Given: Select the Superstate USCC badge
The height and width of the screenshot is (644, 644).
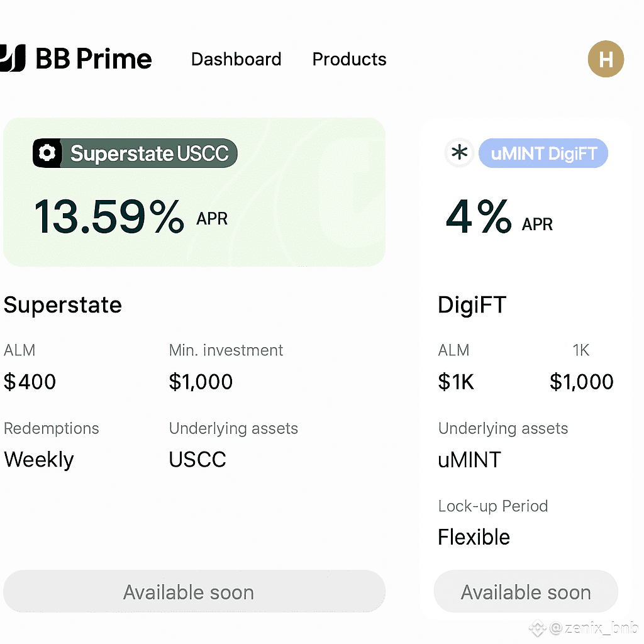Looking at the screenshot, I should pos(149,153).
